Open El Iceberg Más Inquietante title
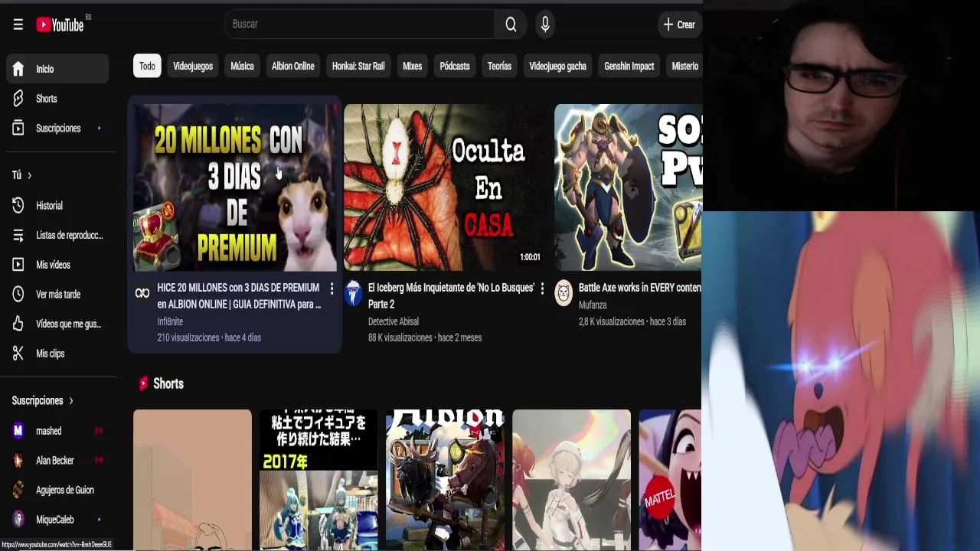980x551 pixels. click(450, 296)
